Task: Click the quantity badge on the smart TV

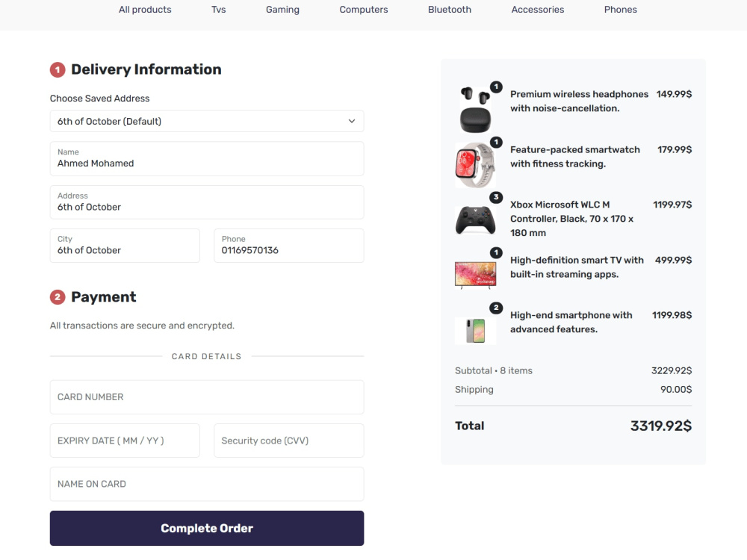Action: click(x=496, y=252)
